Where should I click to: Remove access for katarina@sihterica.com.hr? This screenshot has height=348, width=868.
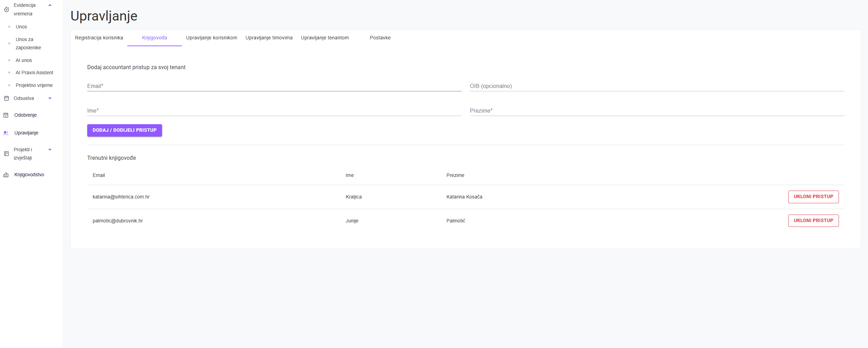(813, 197)
